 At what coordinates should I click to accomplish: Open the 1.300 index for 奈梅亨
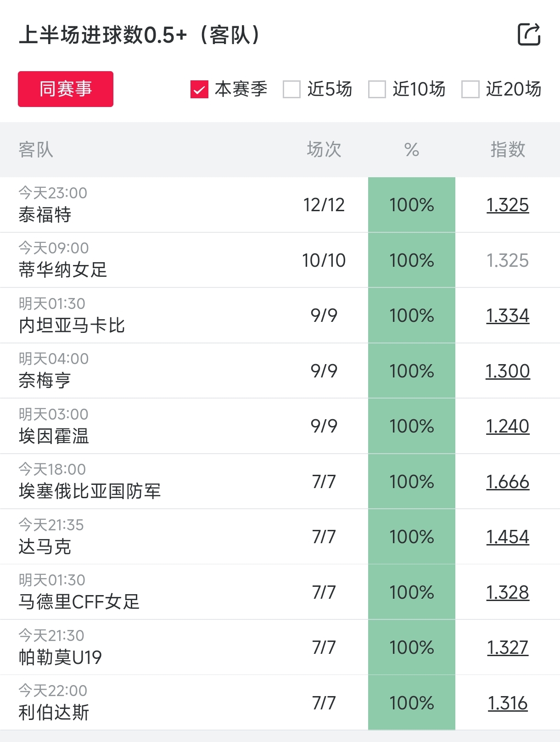pyautogui.click(x=508, y=371)
